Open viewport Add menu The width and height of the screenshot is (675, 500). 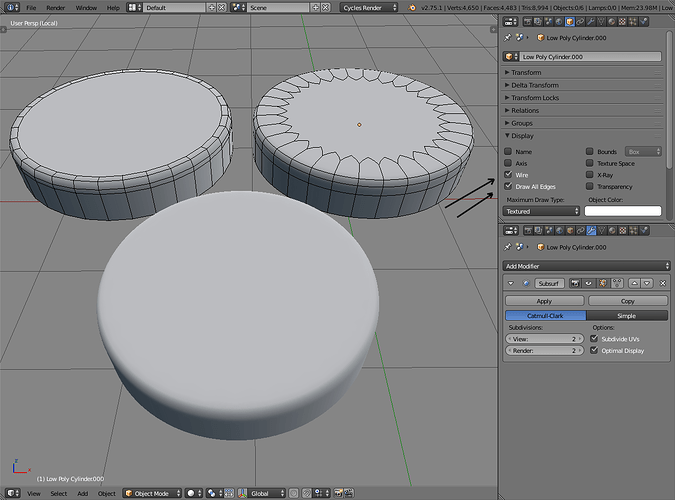click(x=83, y=494)
